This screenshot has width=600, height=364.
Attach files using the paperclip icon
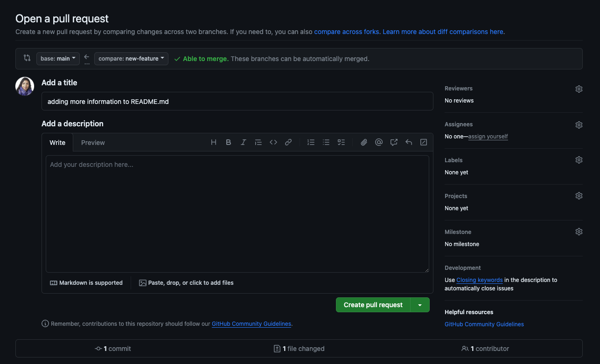point(364,143)
